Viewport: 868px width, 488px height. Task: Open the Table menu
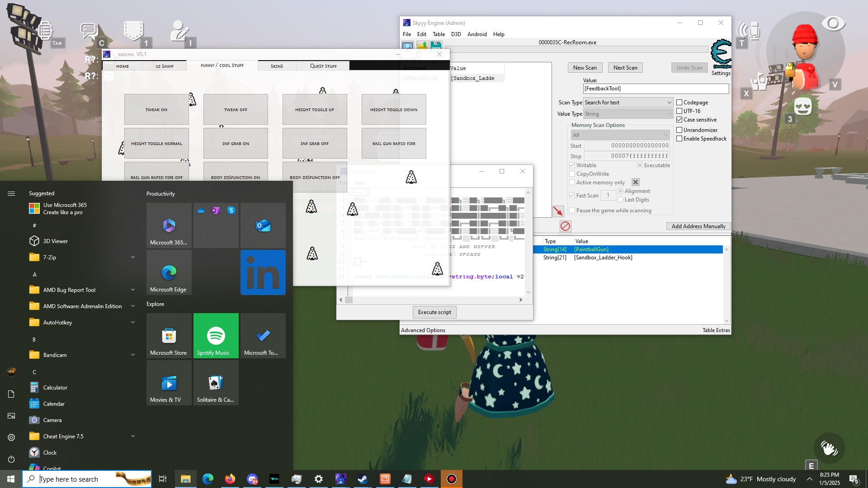click(x=438, y=34)
